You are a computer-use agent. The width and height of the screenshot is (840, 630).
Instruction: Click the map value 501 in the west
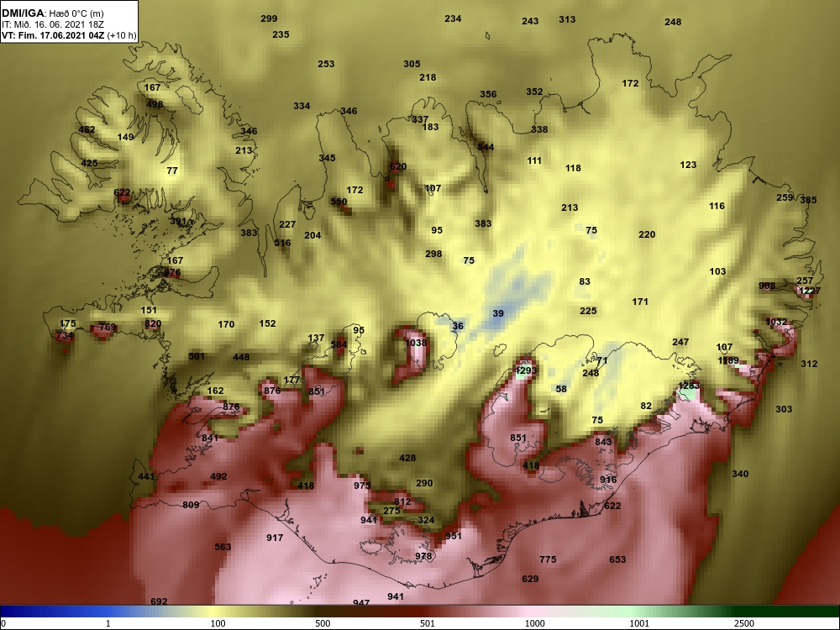[x=197, y=356]
